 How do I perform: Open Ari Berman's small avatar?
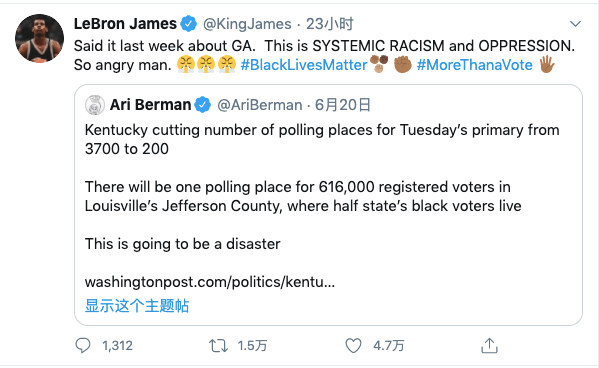click(x=95, y=105)
